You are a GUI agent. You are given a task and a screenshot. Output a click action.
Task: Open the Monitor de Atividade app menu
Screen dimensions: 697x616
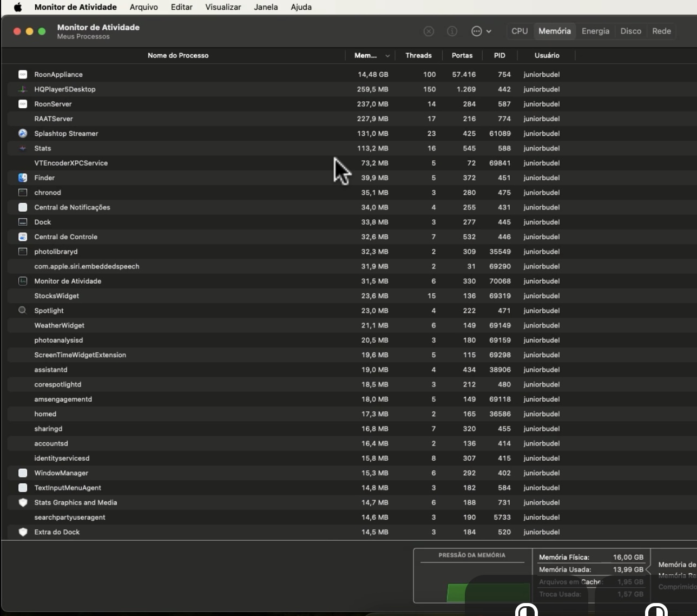76,7
